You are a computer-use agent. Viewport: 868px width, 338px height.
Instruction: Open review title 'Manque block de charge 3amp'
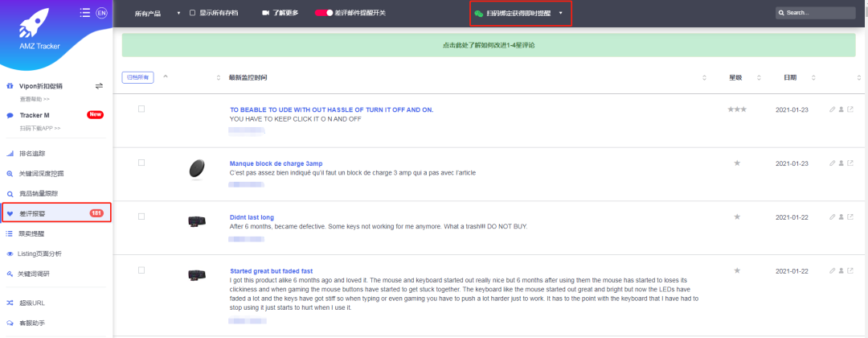(276, 163)
